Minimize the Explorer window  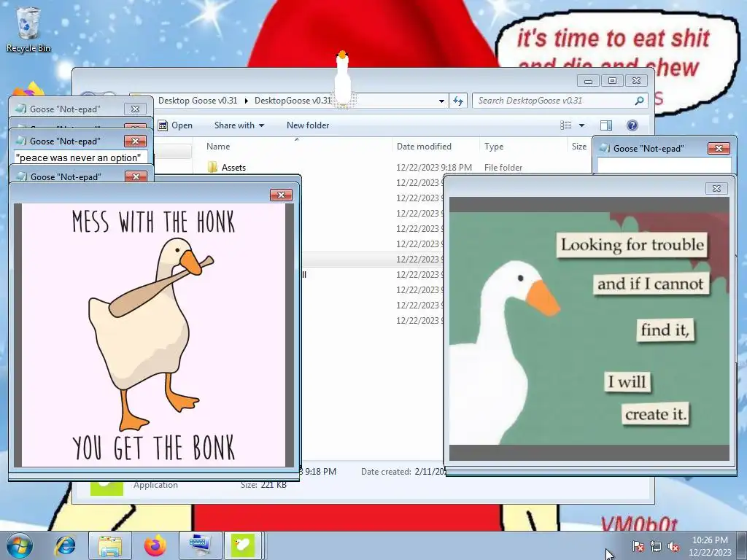point(589,80)
